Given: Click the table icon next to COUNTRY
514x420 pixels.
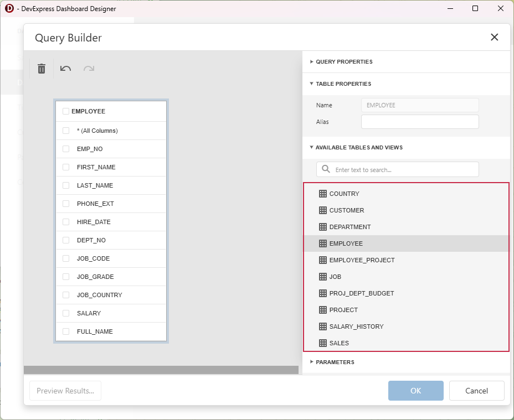Looking at the screenshot, I should [322, 194].
